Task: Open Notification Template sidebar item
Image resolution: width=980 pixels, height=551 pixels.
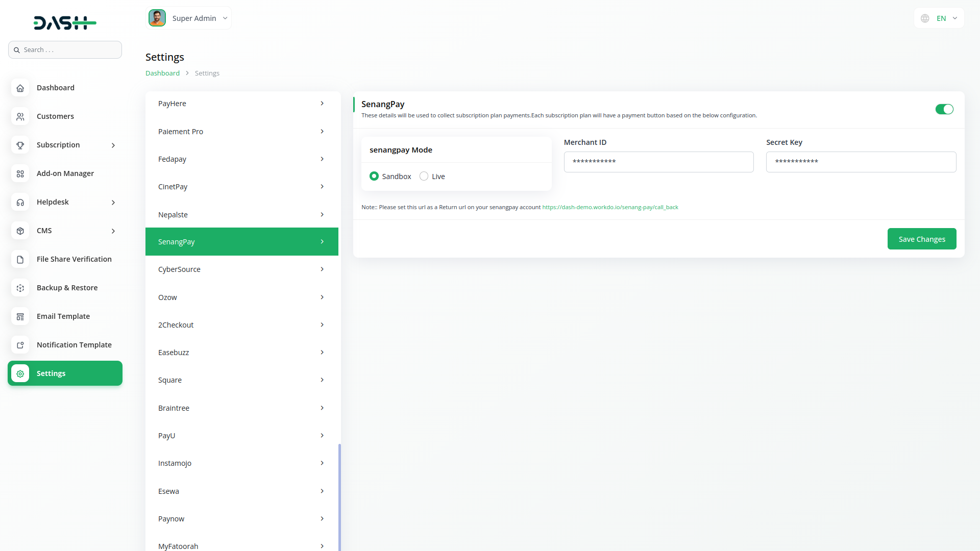Action: (65, 345)
